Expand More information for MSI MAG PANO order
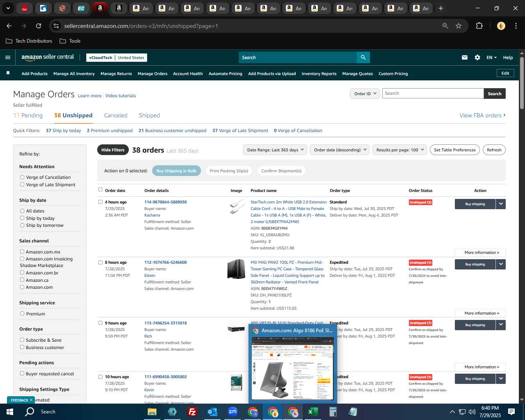The image size is (525, 420). 480,313
